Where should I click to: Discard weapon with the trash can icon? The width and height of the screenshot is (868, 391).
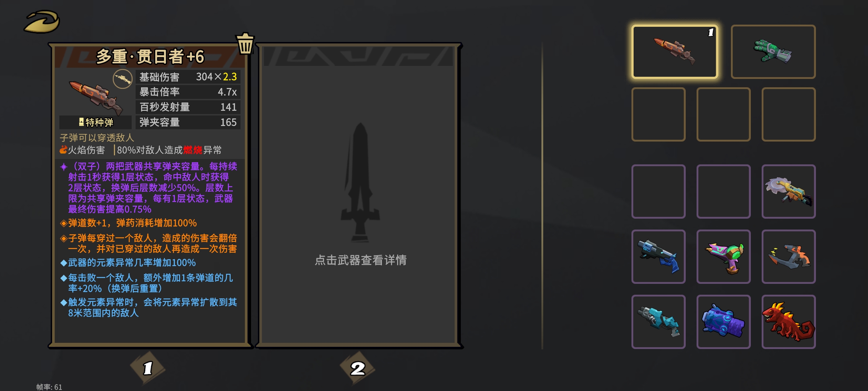pos(245,43)
